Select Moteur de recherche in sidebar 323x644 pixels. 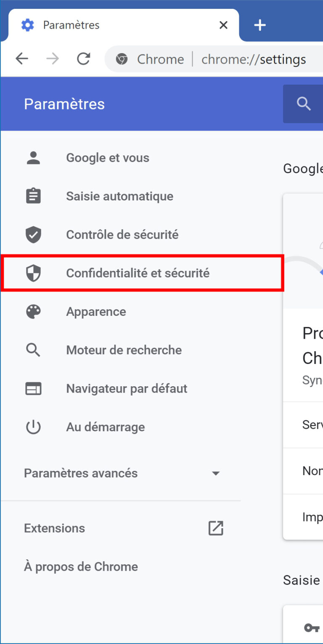coord(124,350)
